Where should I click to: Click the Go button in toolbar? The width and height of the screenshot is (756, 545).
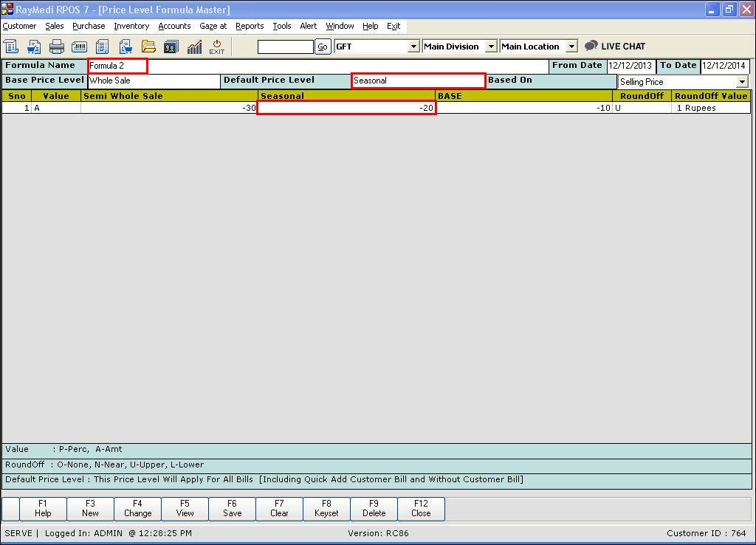coord(323,47)
